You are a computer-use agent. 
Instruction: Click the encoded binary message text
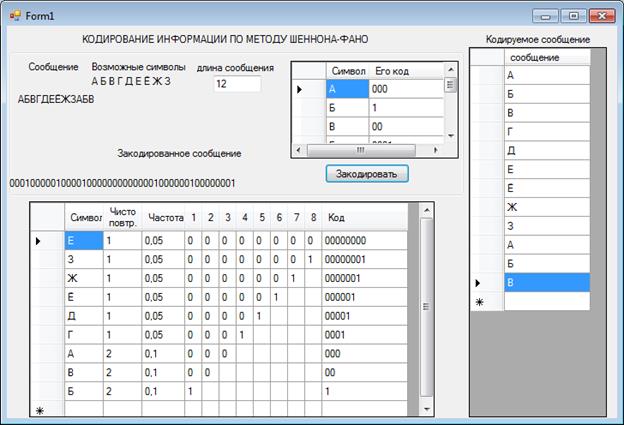coord(123,183)
